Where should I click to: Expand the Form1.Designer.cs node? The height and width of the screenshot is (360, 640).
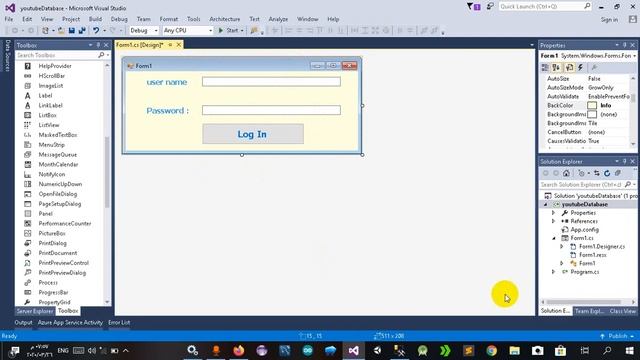coord(562,247)
